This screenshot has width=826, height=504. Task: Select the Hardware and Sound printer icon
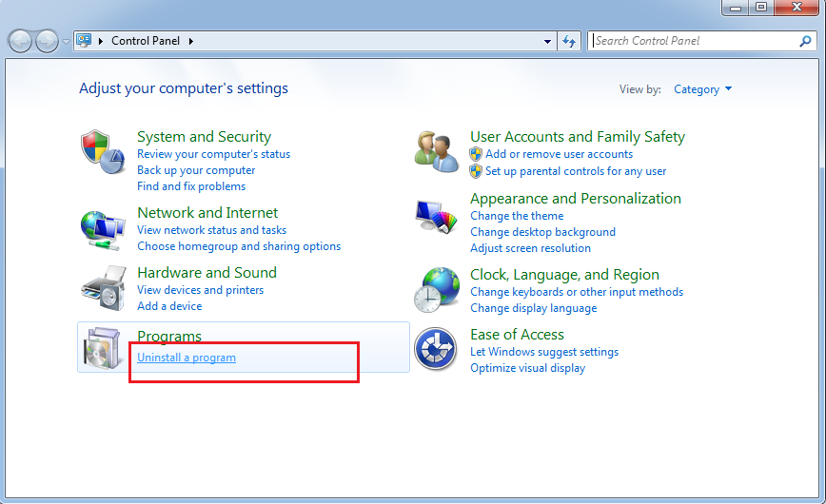point(103,287)
